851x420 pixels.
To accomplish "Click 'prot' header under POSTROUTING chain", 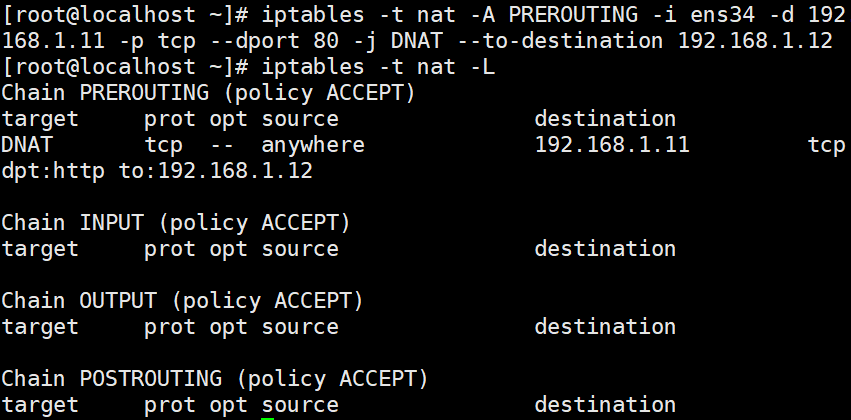I will point(170,406).
